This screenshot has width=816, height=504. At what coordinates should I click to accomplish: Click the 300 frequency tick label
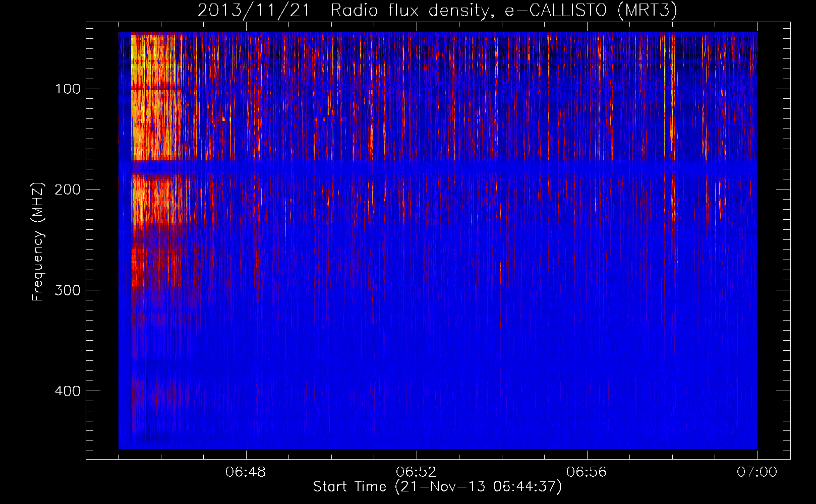(67, 290)
